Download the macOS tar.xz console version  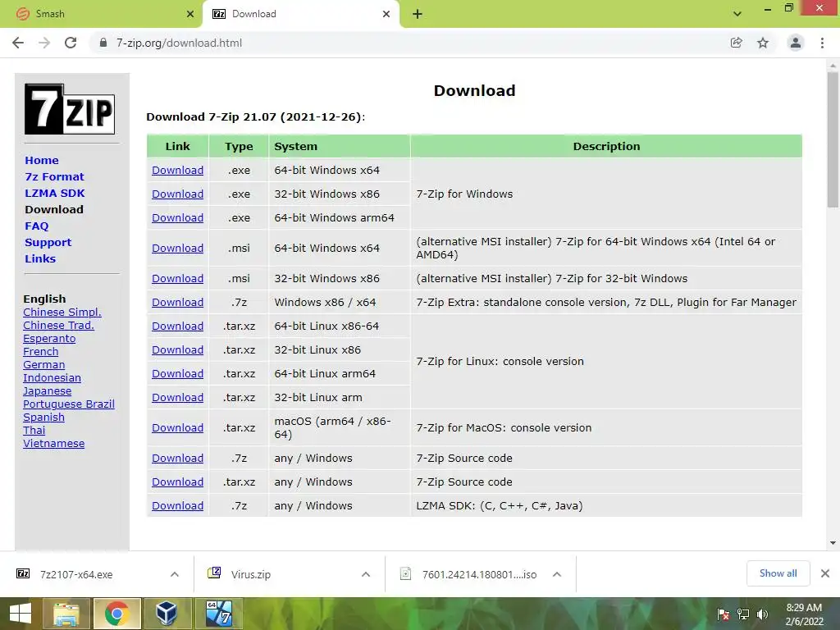pyautogui.click(x=177, y=428)
